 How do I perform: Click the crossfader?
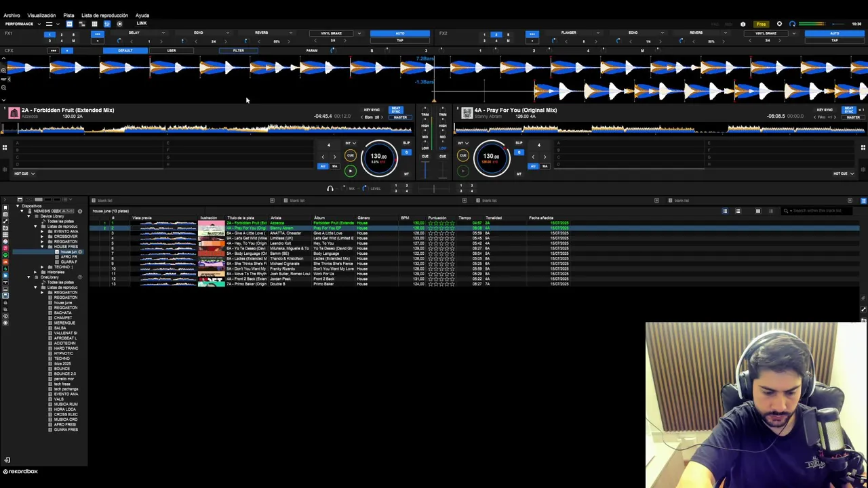coord(434,188)
